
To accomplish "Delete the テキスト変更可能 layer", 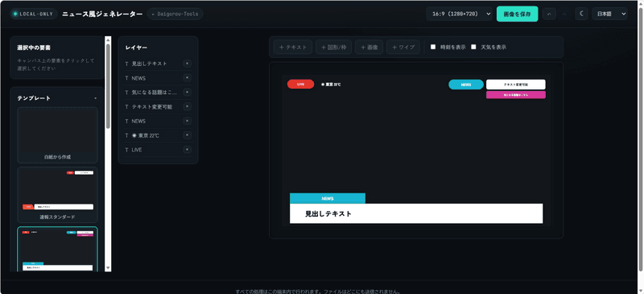I will 188,106.
